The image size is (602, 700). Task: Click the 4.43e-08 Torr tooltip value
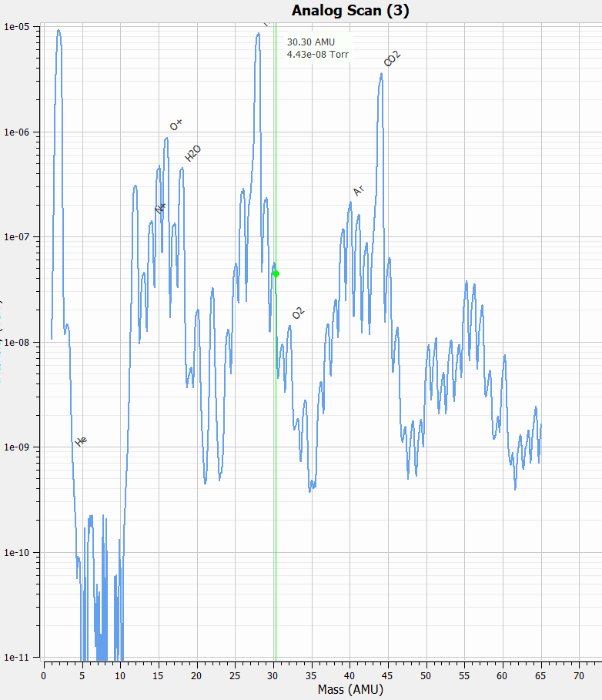point(318,55)
